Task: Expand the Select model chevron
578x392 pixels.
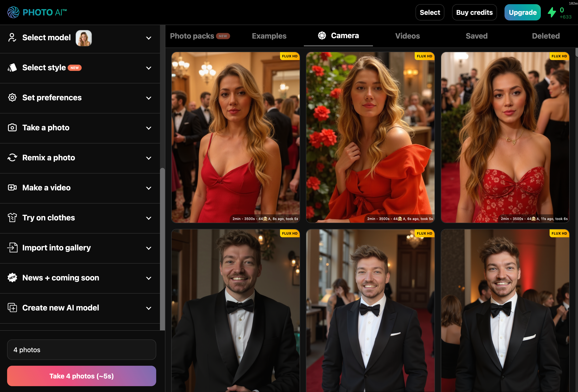Action: [148, 38]
